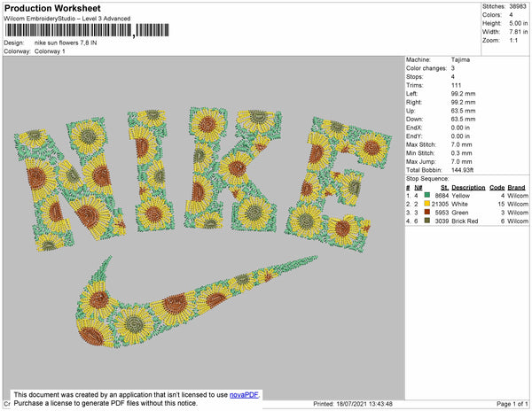532x411 pixels.
Task: Click the barcode at the top
Action: (x=87, y=30)
